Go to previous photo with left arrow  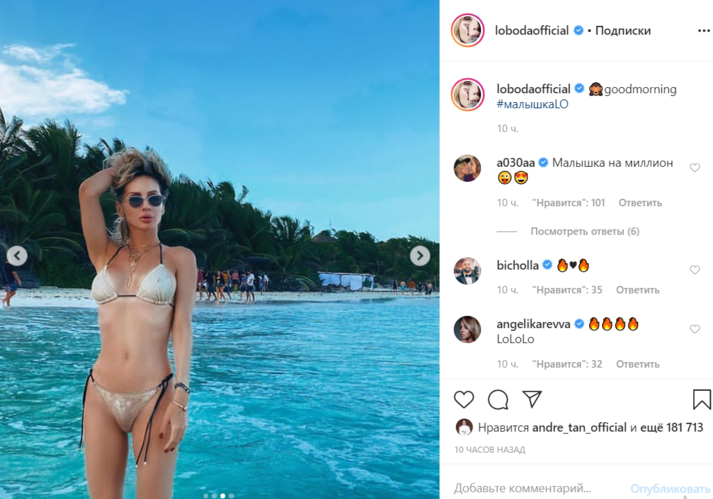tap(17, 256)
